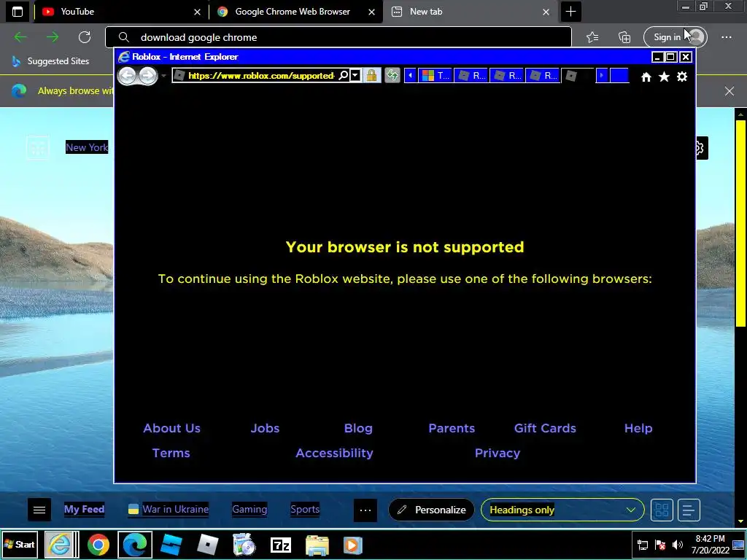Open the Parents link on Roblox

452,428
